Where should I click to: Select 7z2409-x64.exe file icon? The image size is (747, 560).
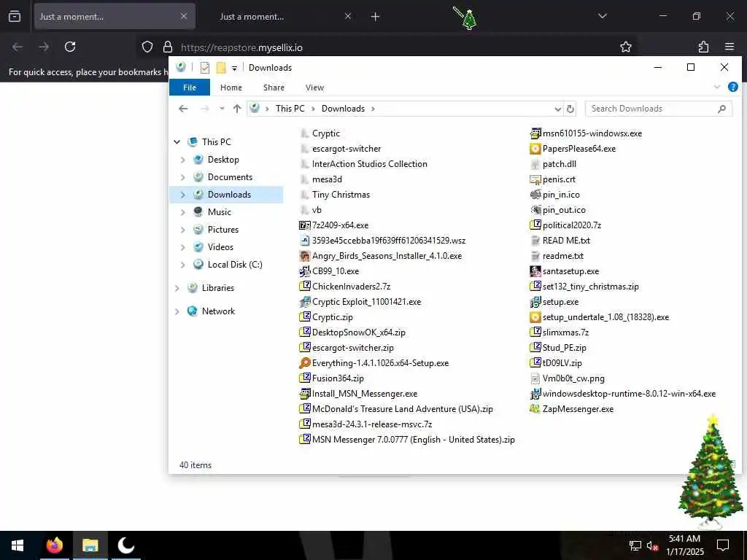pos(304,225)
